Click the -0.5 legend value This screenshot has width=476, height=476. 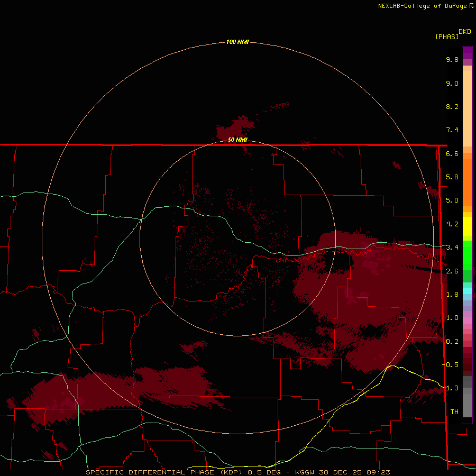pyautogui.click(x=450, y=365)
